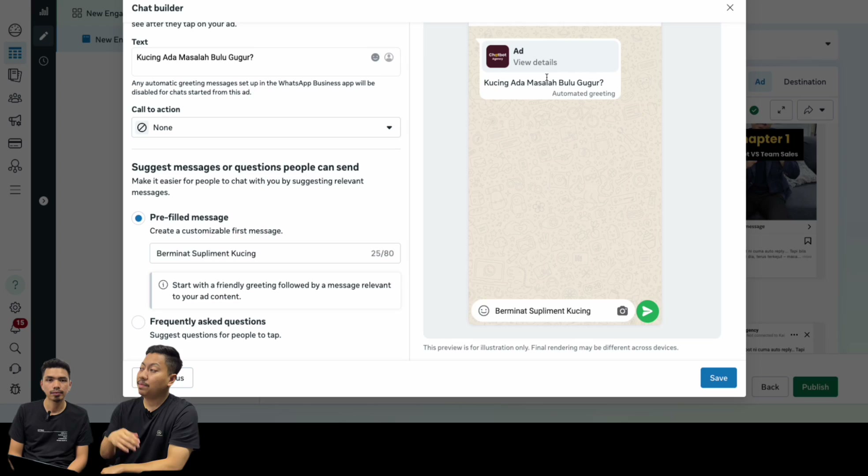The width and height of the screenshot is (868, 476).
Task: Switch to the Ad tab in preview panel
Action: [x=759, y=82]
